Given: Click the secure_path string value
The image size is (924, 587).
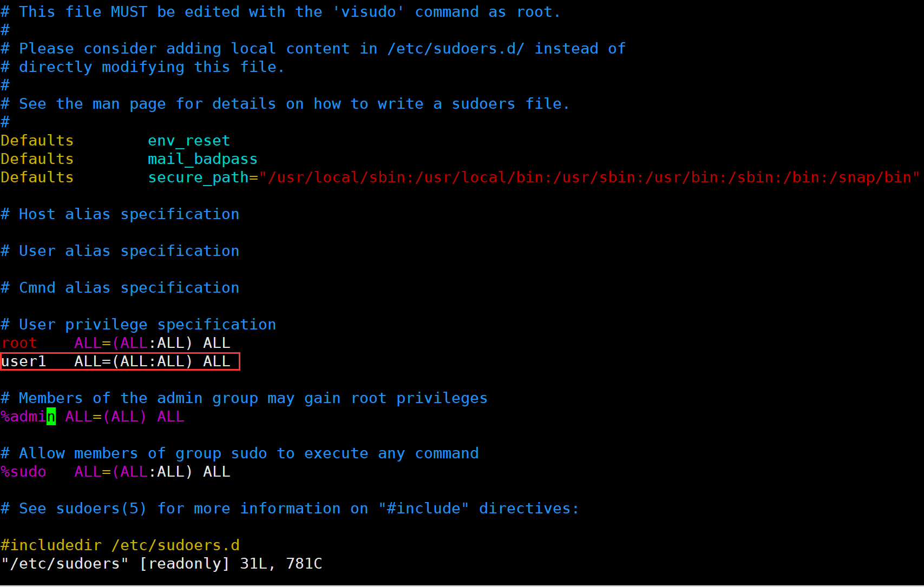Looking at the screenshot, I should [589, 177].
